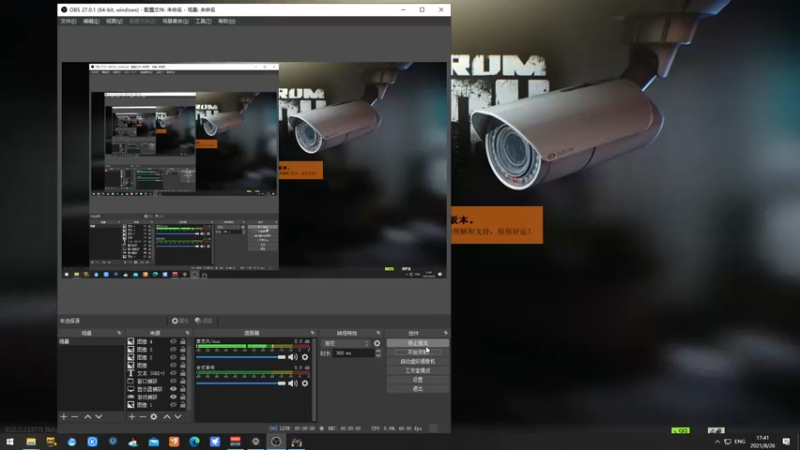The image size is (800, 450).
Task: Pop out the Controls dock panel
Action: 445,333
